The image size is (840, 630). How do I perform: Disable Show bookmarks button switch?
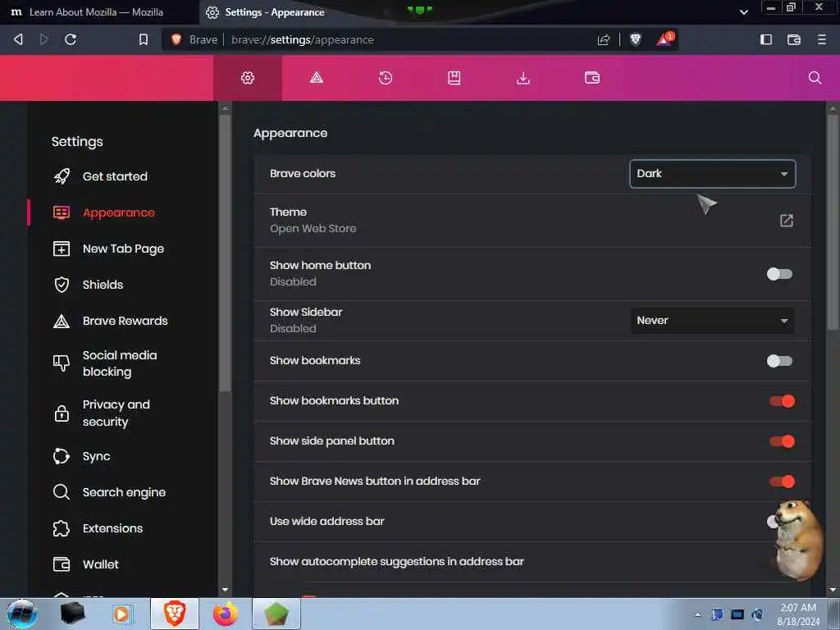click(782, 400)
